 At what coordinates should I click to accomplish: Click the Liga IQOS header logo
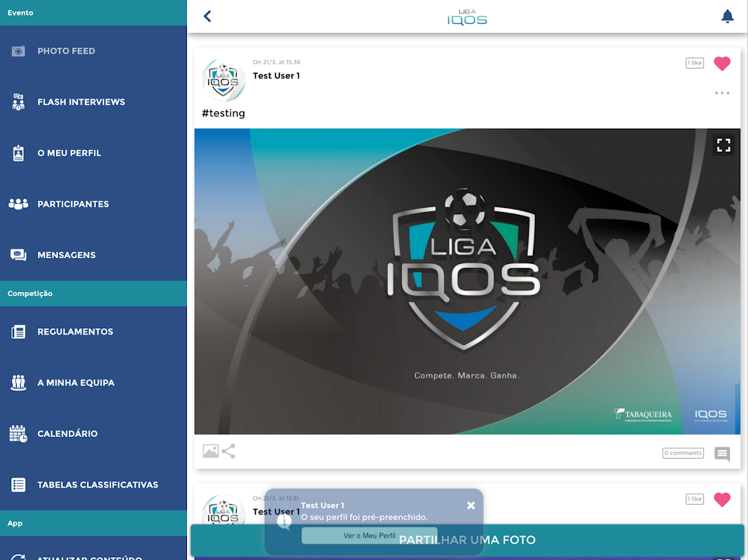coord(467,17)
